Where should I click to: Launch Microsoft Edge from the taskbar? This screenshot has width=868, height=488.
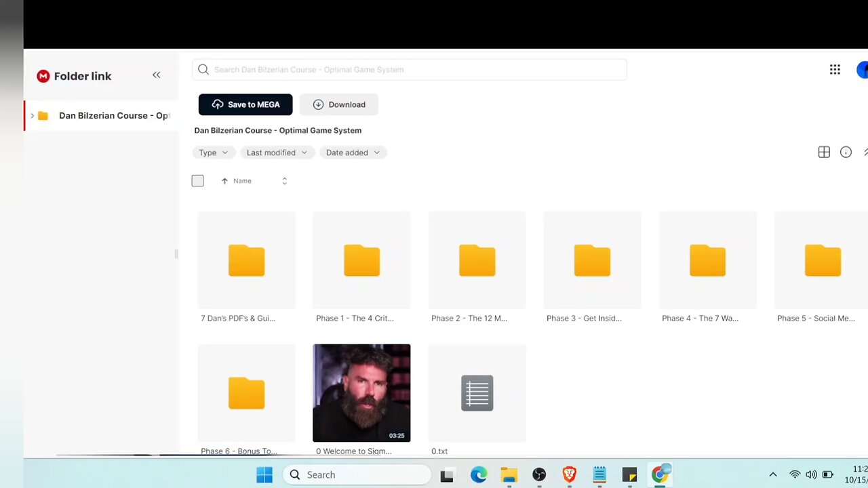click(x=479, y=474)
